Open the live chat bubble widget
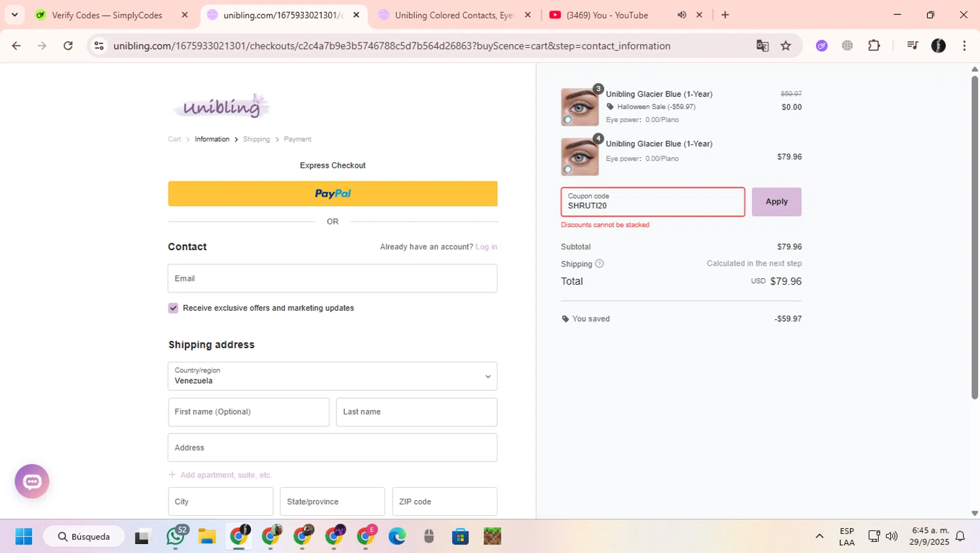 tap(32, 482)
